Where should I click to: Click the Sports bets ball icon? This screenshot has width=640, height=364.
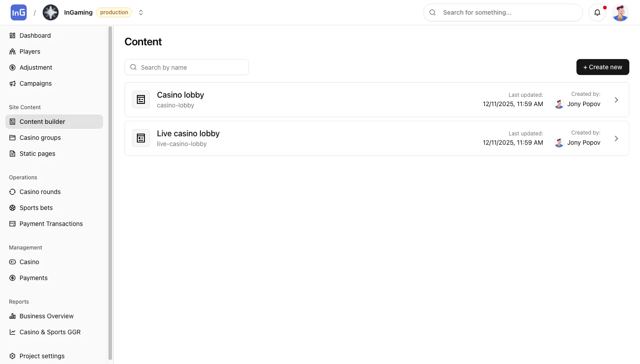[x=12, y=208]
